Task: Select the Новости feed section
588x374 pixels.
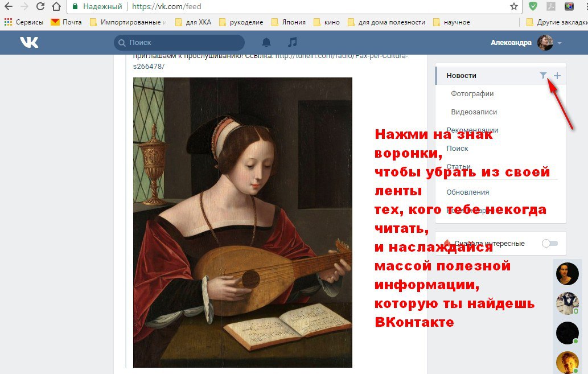Action: (x=461, y=75)
